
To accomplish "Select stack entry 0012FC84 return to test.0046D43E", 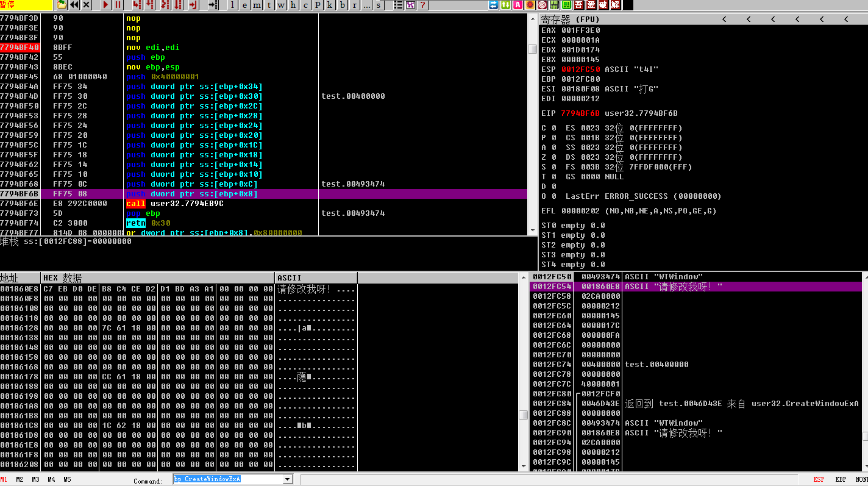I will (696, 404).
